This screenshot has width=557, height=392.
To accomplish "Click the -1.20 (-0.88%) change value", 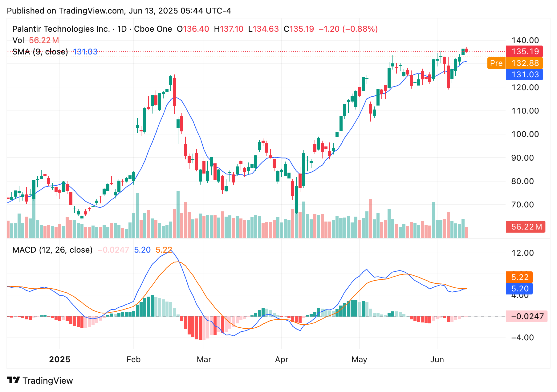I will (348, 29).
